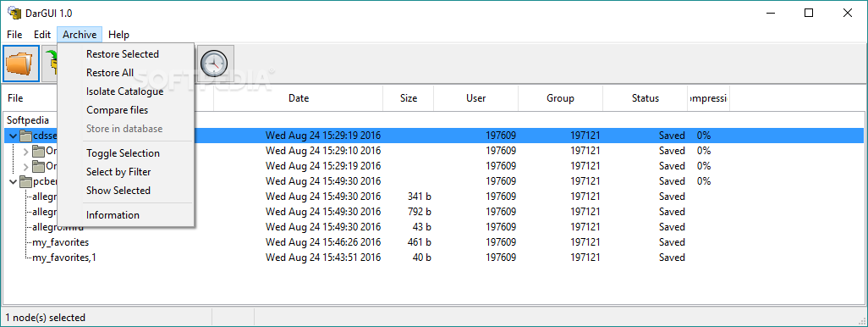Click the date Wed Aug 24 15:29:10 2016

(323, 151)
